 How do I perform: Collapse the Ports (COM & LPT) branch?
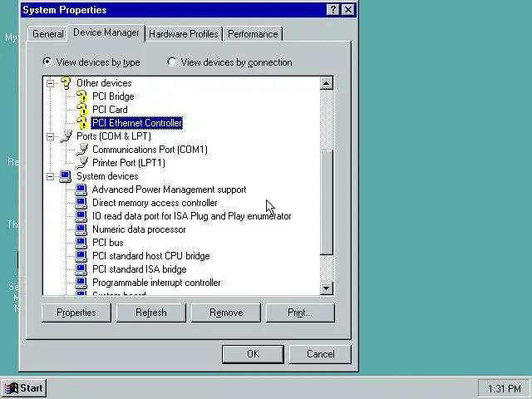pos(50,136)
